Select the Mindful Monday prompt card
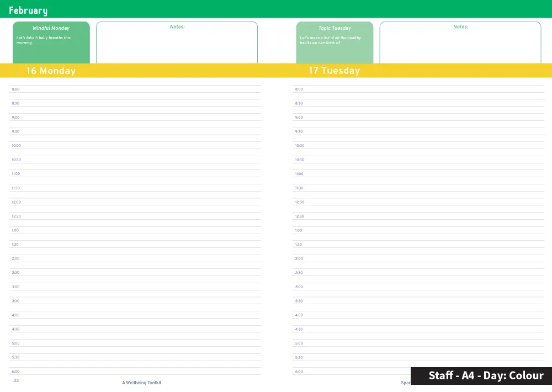This screenshot has height=392, width=552. click(51, 43)
